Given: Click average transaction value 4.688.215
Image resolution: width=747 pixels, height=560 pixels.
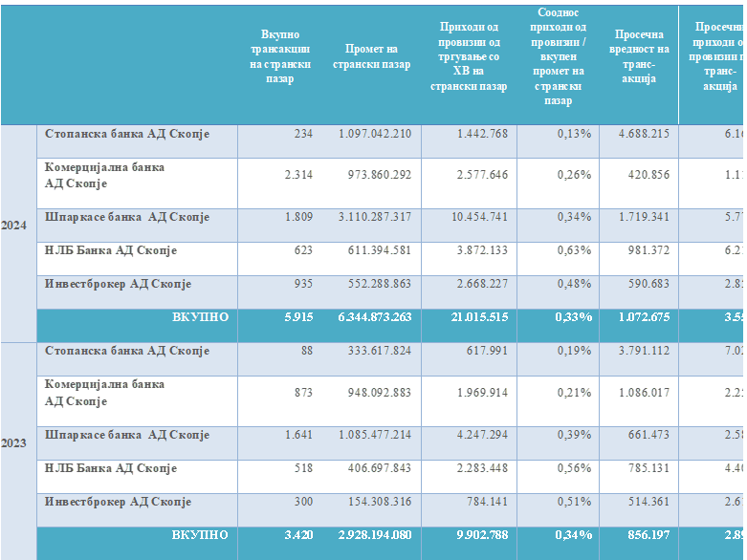Looking at the screenshot, I should 637,134.
